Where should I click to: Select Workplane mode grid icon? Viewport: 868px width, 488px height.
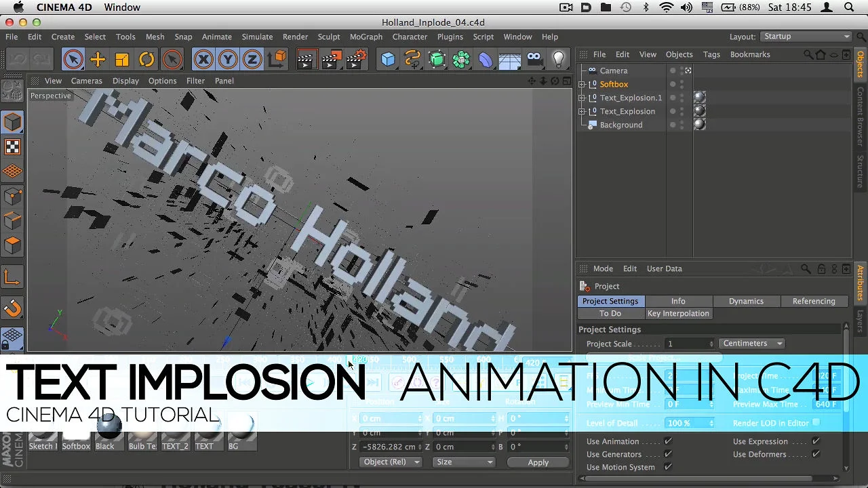[x=12, y=171]
